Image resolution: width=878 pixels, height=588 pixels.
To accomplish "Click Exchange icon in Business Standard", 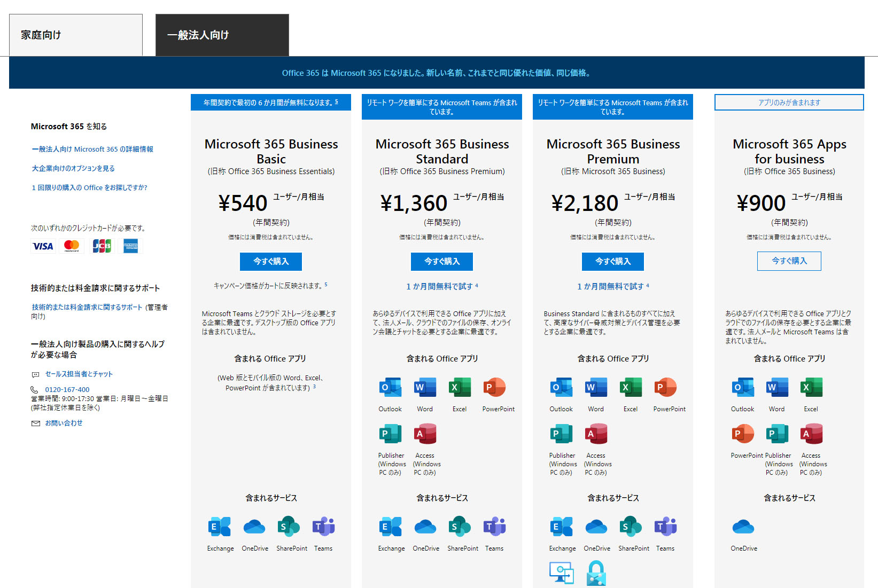I will (390, 527).
